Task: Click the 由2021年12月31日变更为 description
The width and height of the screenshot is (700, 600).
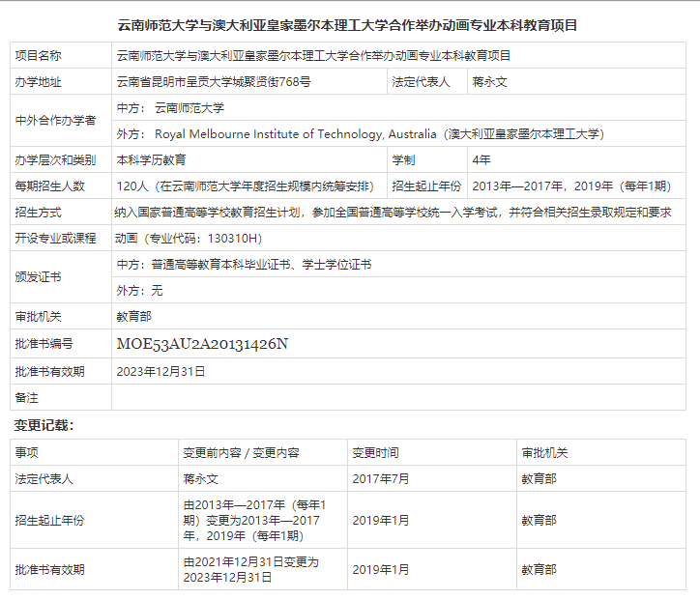Action: click(x=250, y=570)
